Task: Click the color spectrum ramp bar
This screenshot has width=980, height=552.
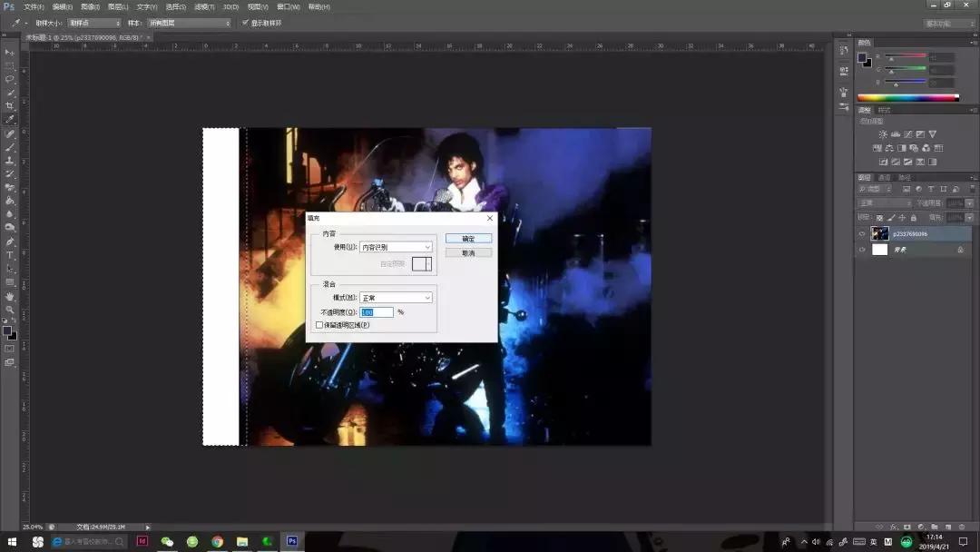Action: pos(907,97)
